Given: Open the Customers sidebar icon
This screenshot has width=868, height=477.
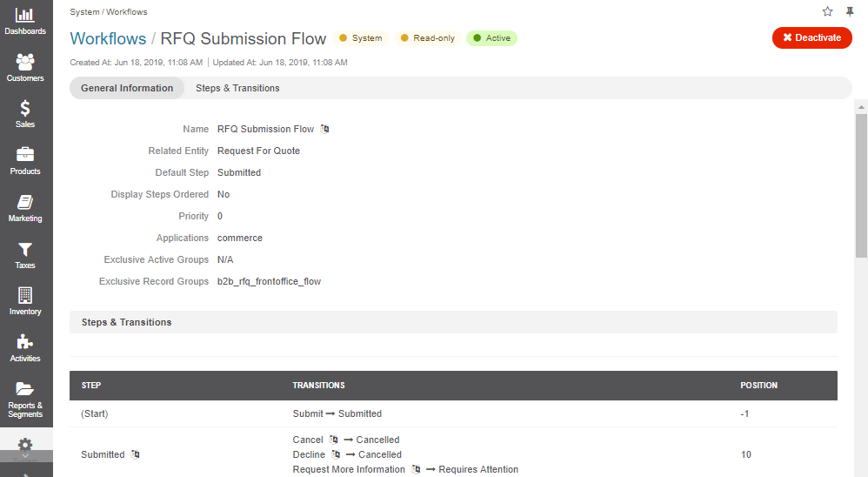Looking at the screenshot, I should point(25,62).
